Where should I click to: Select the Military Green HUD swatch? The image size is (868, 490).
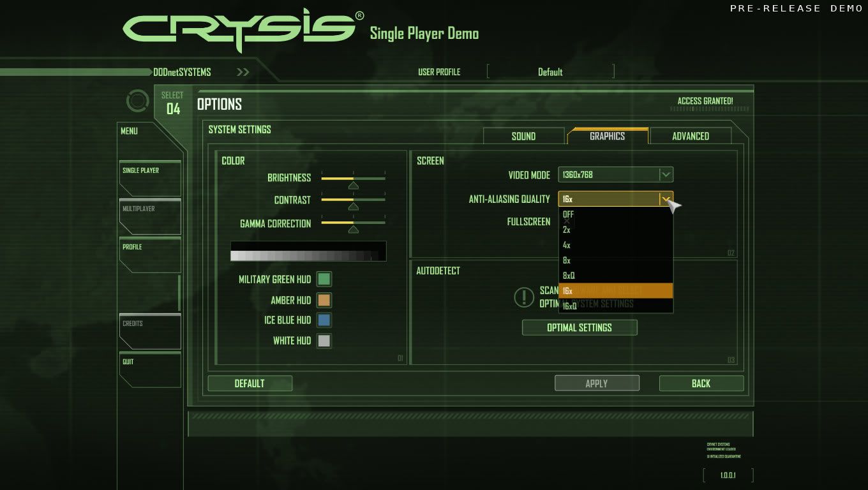pos(324,279)
